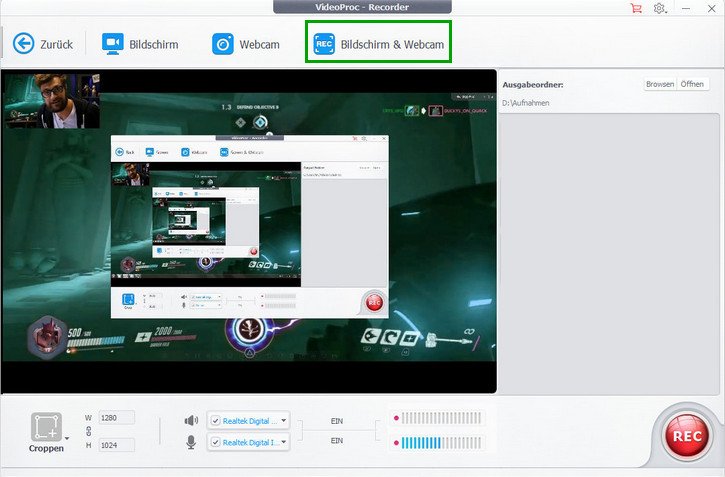Uncheck the speaker Realtek Digital checkbox

pos(215,421)
